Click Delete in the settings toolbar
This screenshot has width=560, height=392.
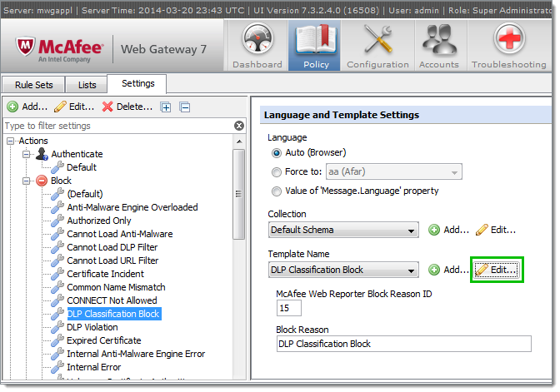click(127, 107)
